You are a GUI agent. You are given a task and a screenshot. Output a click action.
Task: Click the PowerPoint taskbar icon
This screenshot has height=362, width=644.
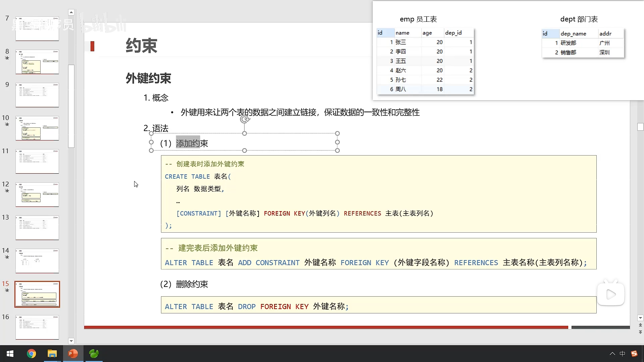pos(73,354)
